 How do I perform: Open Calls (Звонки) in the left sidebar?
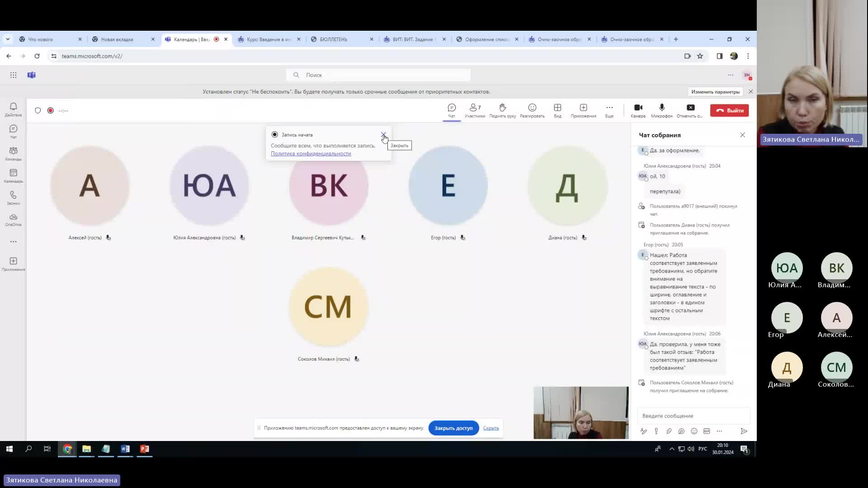[x=13, y=197]
